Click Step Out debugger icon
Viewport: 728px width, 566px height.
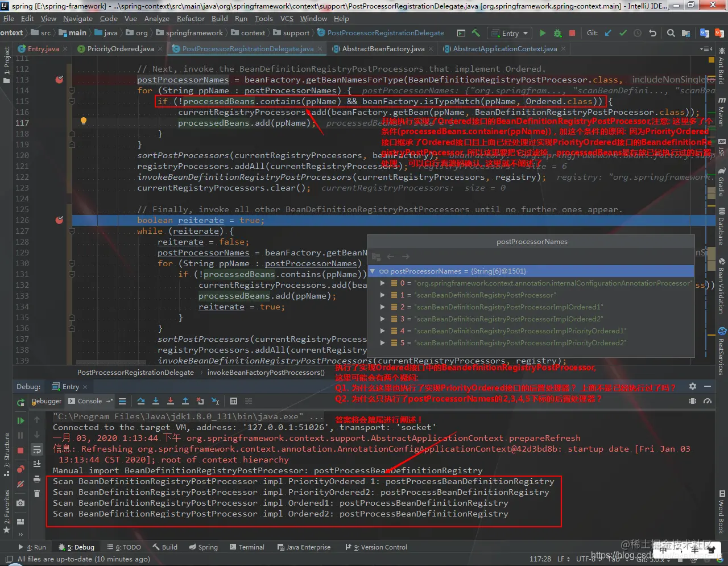click(x=185, y=401)
